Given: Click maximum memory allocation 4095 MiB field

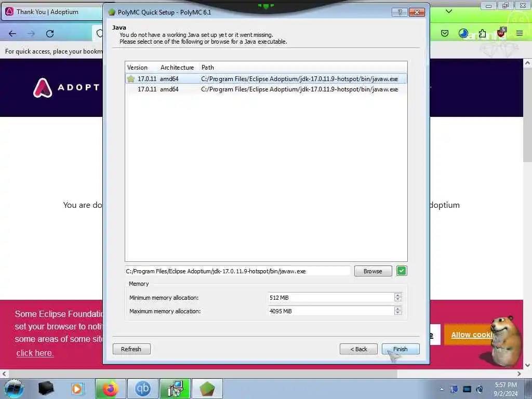Looking at the screenshot, I should point(331,311).
